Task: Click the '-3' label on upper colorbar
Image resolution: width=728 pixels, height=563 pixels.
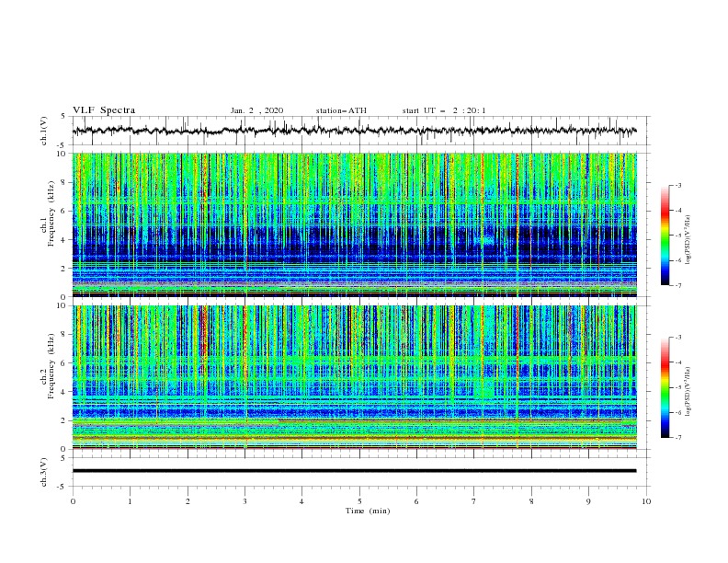Action: (677, 185)
